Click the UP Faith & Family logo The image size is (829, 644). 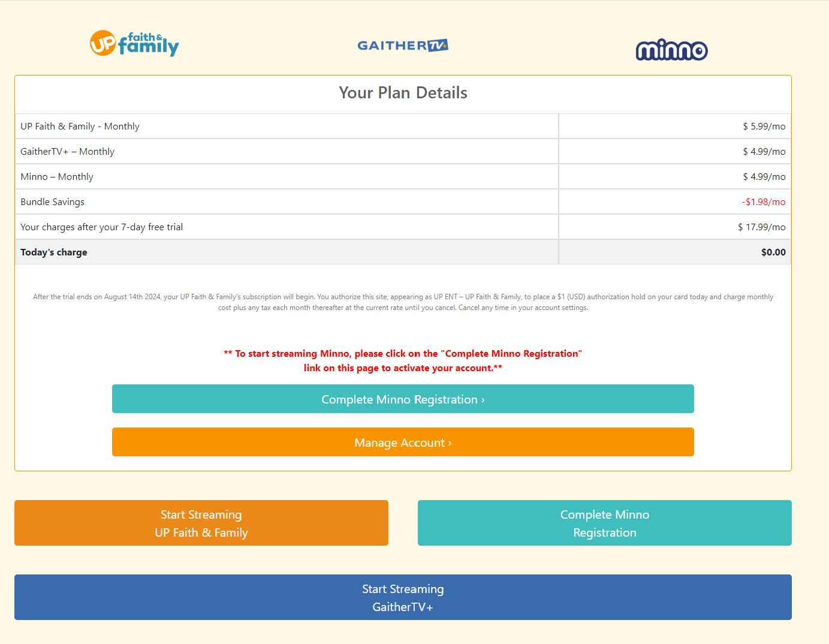134,44
